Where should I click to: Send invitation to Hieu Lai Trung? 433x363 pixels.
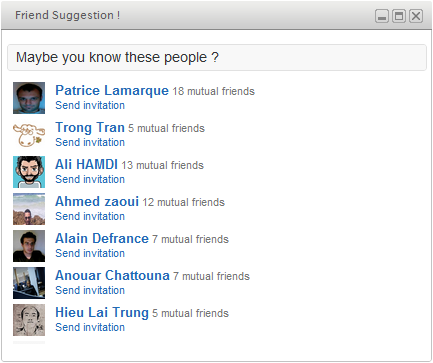[x=90, y=327]
